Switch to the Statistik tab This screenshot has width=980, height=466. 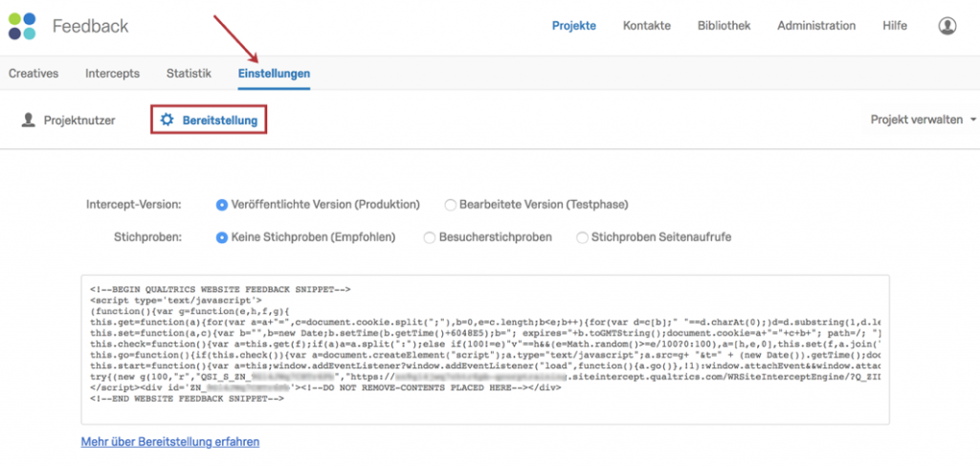pyautogui.click(x=189, y=73)
